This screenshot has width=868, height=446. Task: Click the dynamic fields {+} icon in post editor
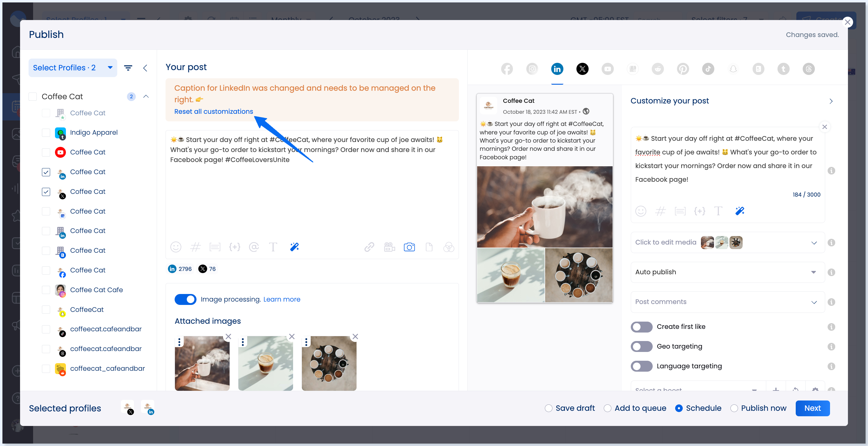click(x=234, y=247)
